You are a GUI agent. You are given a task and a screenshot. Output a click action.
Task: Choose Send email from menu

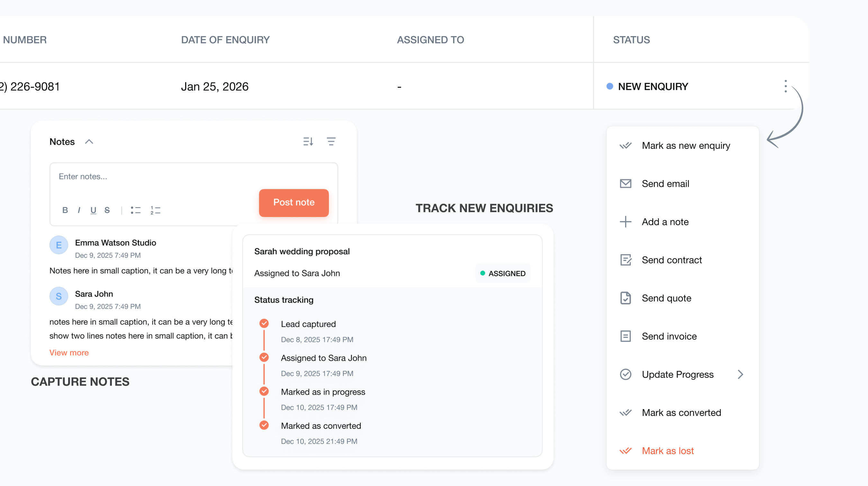pyautogui.click(x=665, y=184)
